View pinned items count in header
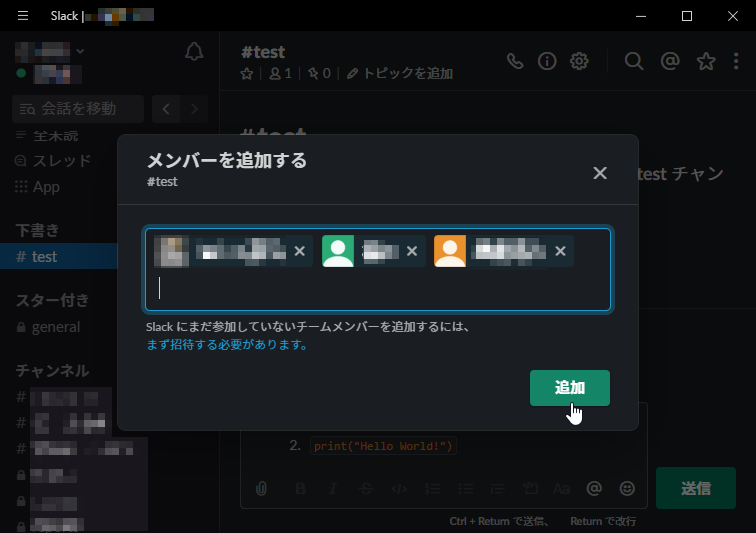This screenshot has height=533, width=756. (x=320, y=73)
